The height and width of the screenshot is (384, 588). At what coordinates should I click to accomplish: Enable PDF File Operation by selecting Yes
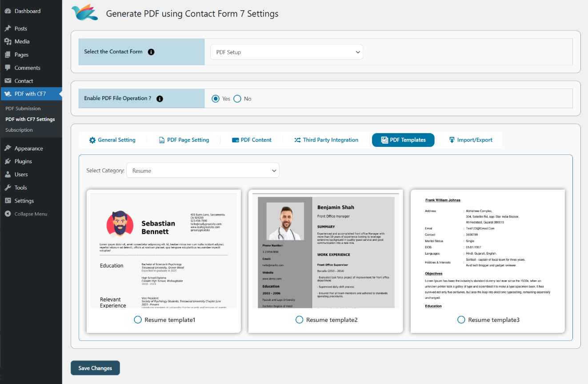click(x=215, y=98)
